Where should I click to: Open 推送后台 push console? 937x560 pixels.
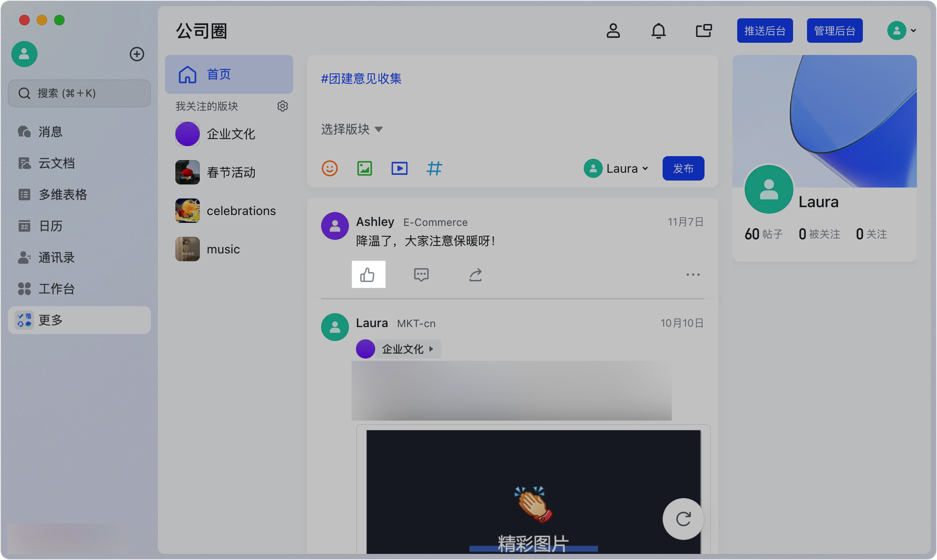765,31
